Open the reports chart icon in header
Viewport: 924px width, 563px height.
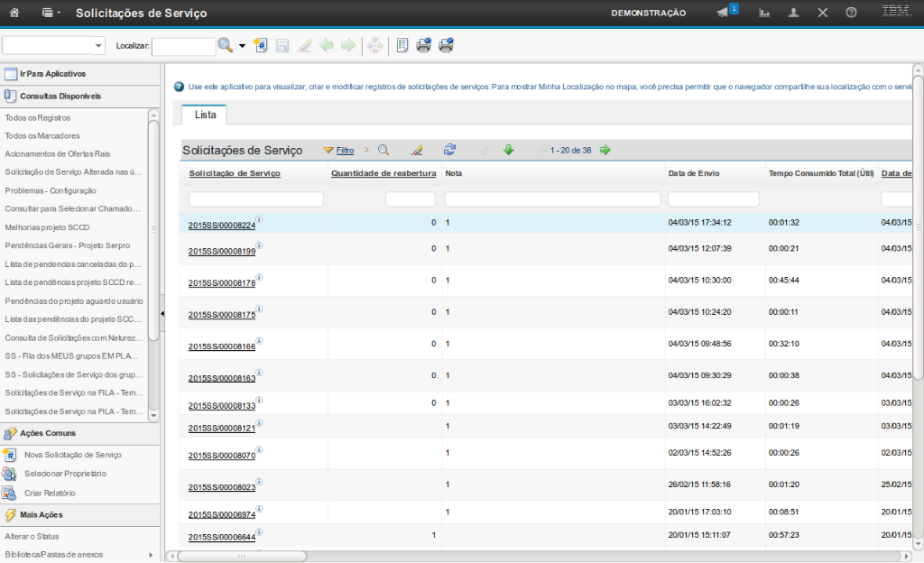coord(764,13)
